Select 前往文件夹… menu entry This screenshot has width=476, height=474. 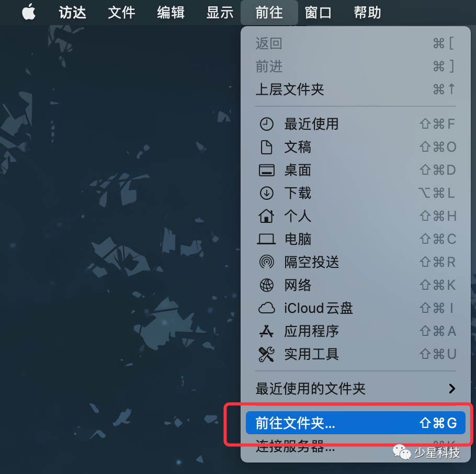(x=356, y=423)
